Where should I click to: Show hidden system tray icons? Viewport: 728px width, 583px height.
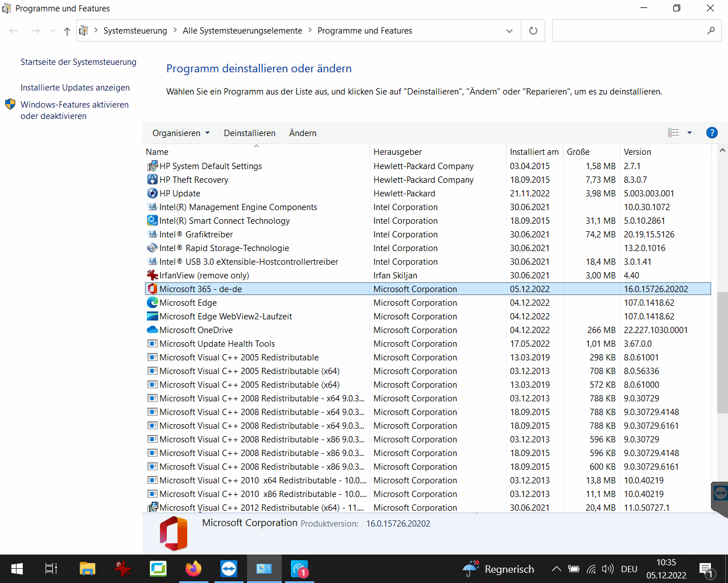pos(557,569)
